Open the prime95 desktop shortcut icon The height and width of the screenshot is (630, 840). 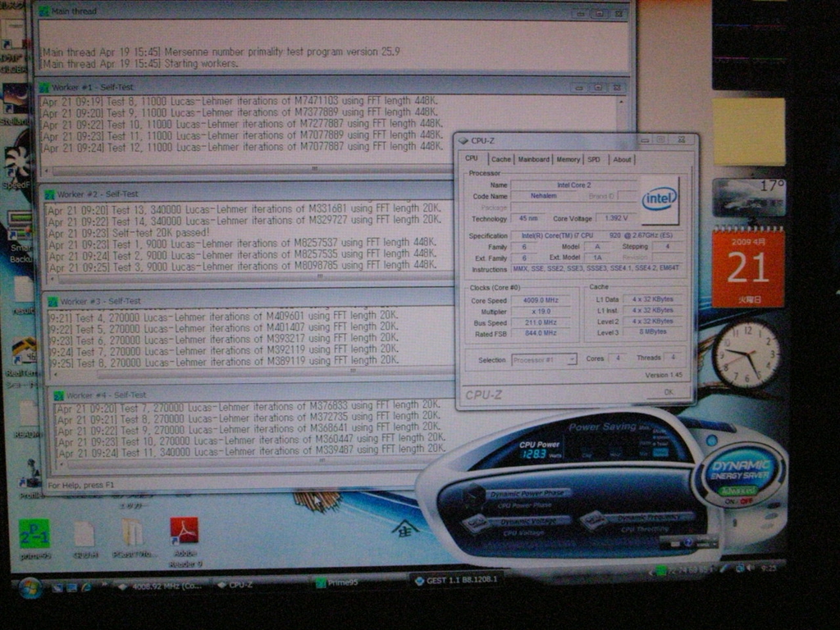(x=34, y=533)
